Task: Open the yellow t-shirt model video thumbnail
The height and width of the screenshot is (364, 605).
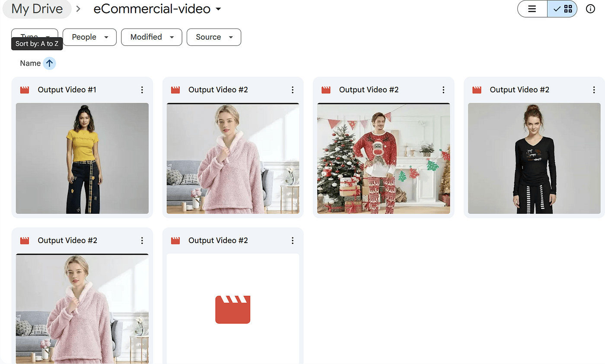Action: point(82,158)
